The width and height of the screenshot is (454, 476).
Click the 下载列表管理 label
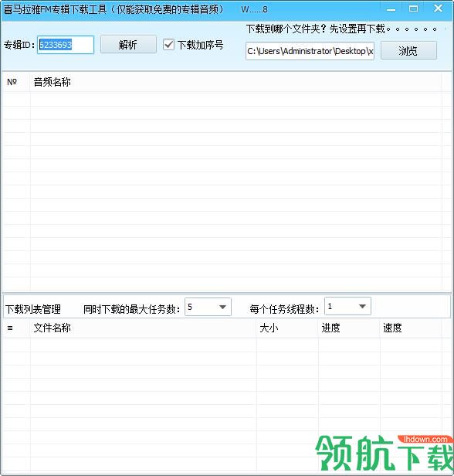coord(33,309)
